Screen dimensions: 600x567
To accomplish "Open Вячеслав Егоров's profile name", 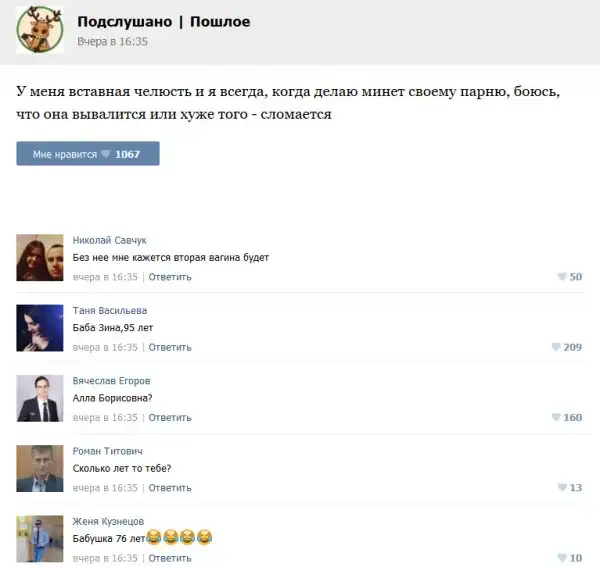I will 111,381.
